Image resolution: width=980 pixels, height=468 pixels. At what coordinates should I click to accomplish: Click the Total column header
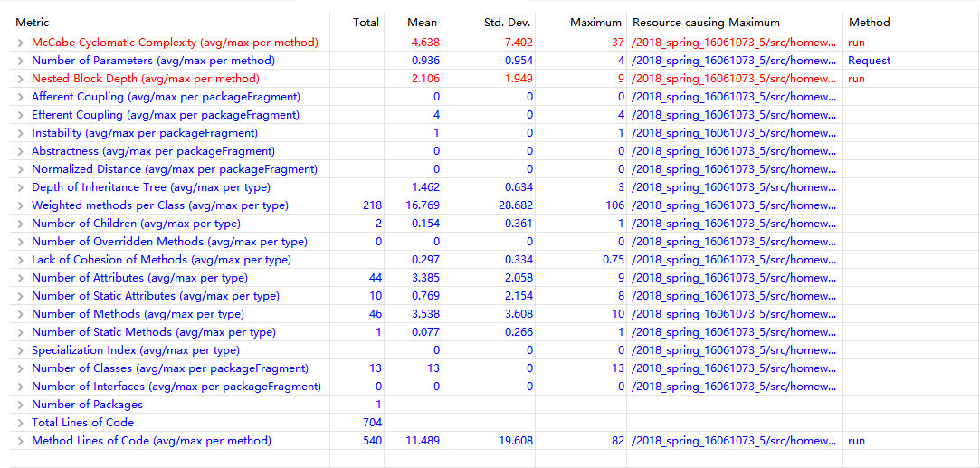[366, 23]
